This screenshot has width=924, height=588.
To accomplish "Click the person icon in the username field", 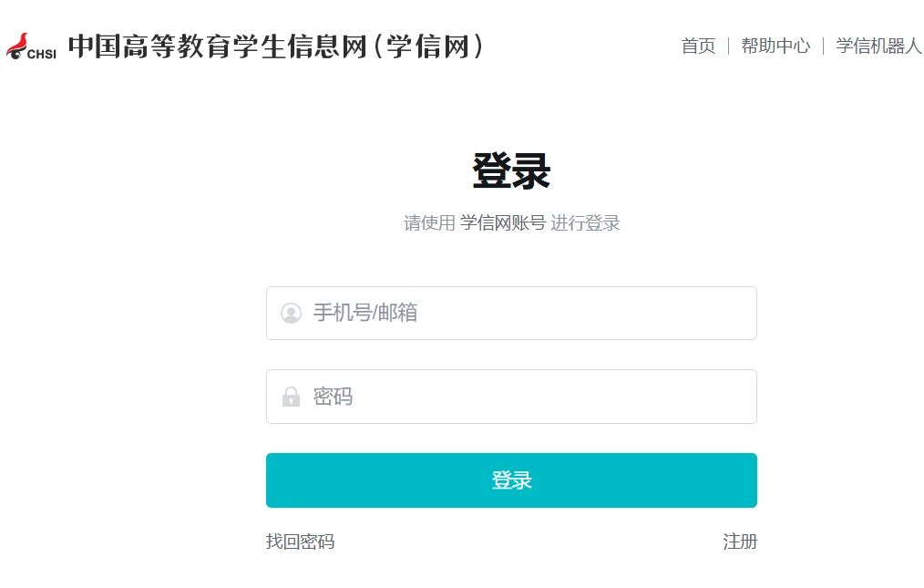I will (x=290, y=313).
